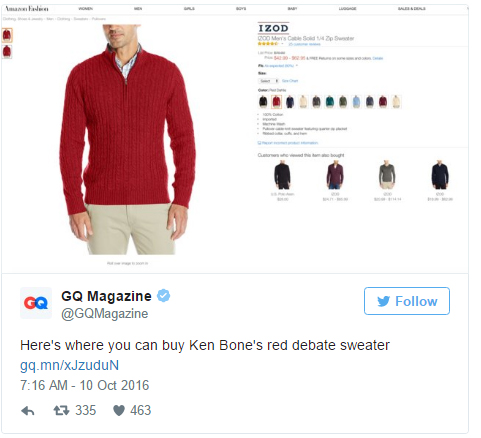
Task: Like the tweet with heart icon
Action: pos(119,410)
